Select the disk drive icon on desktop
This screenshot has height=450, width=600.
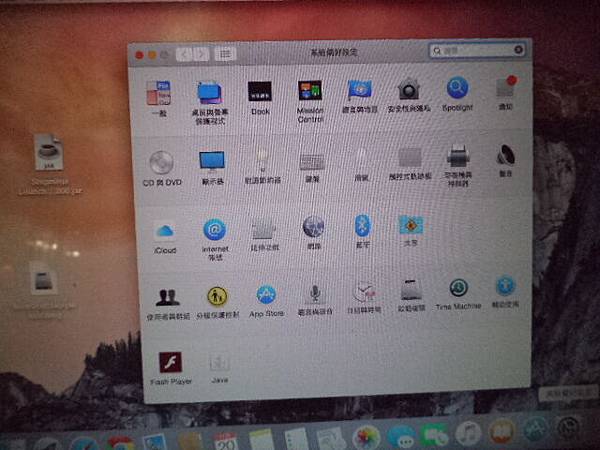tap(43, 281)
